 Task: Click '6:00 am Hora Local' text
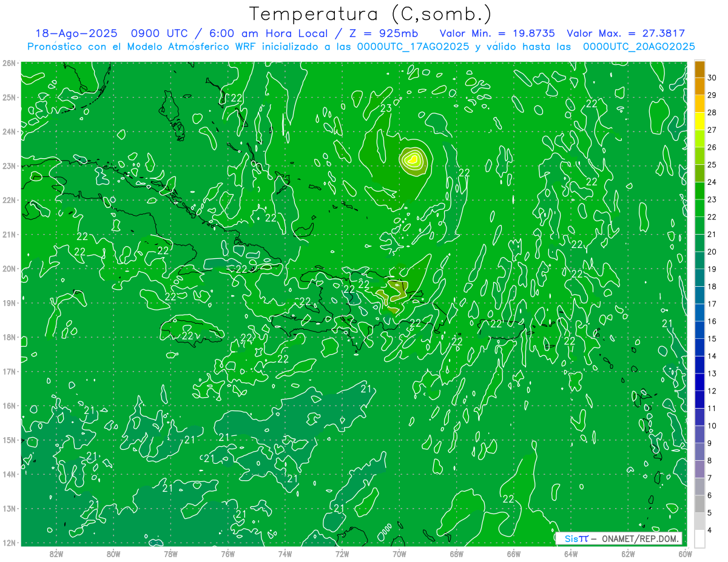click(x=269, y=33)
